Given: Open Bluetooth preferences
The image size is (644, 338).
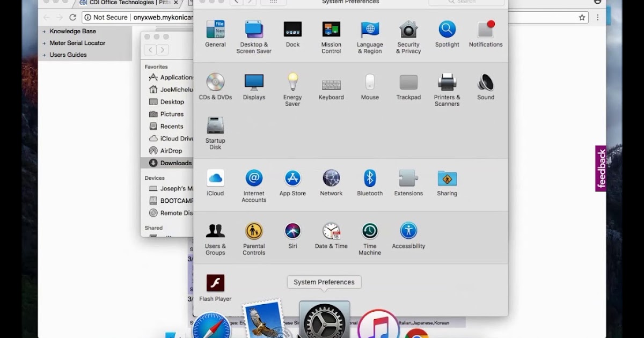Looking at the screenshot, I should pos(370,182).
